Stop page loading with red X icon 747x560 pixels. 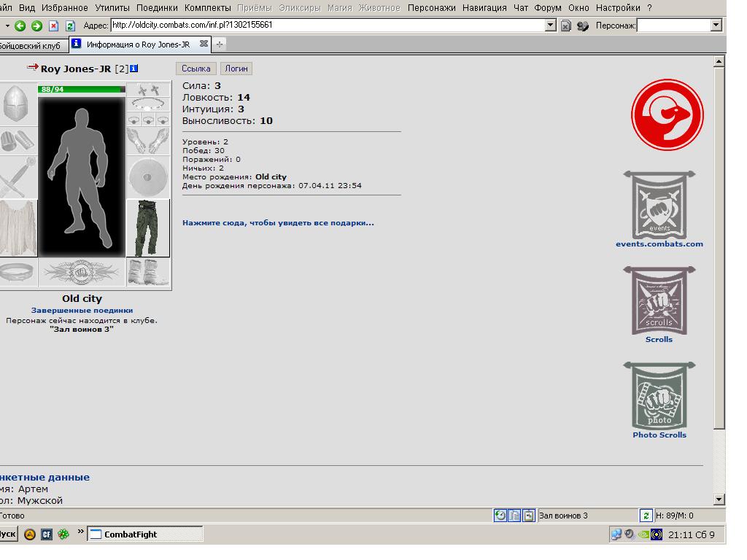54,26
